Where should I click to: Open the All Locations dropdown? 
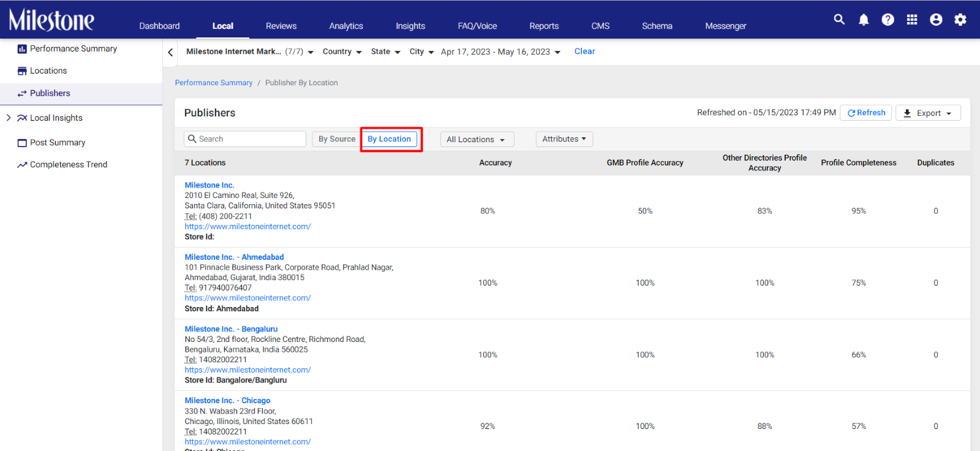[x=477, y=140]
